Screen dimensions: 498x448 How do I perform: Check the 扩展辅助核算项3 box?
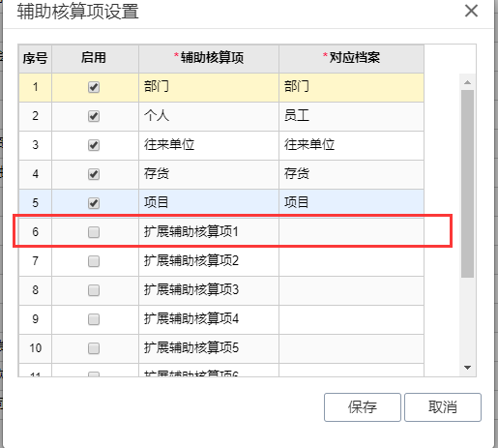pos(94,290)
